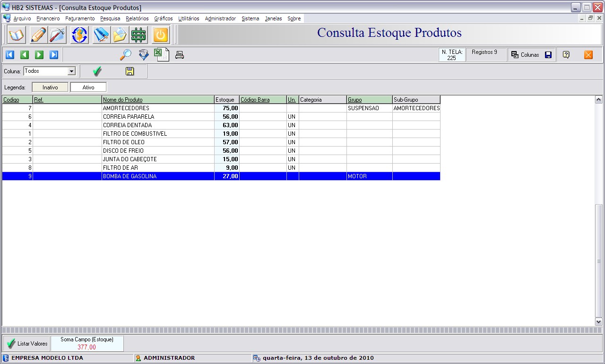Screen dimensions: 605x364
Task: Toggle the Inativo legend box
Action: pos(50,87)
